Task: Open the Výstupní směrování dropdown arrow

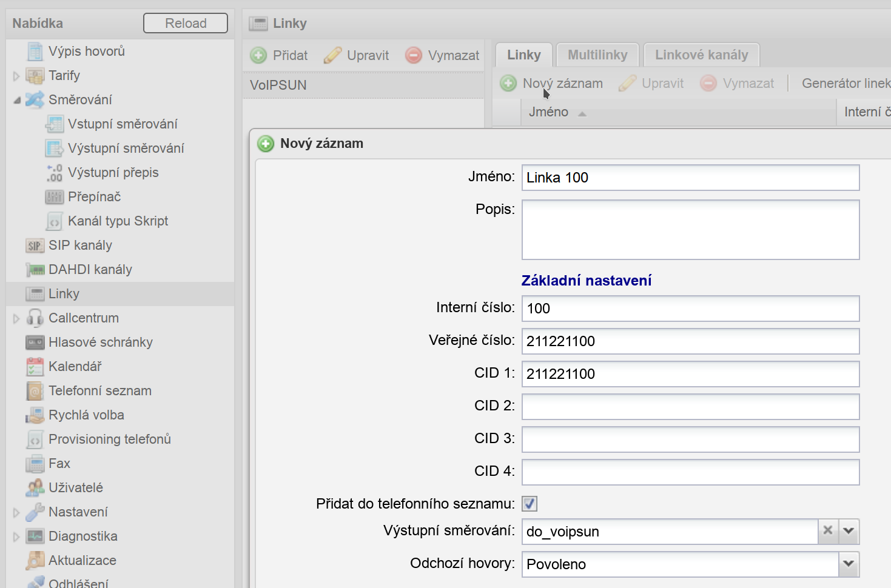Action: [x=849, y=532]
